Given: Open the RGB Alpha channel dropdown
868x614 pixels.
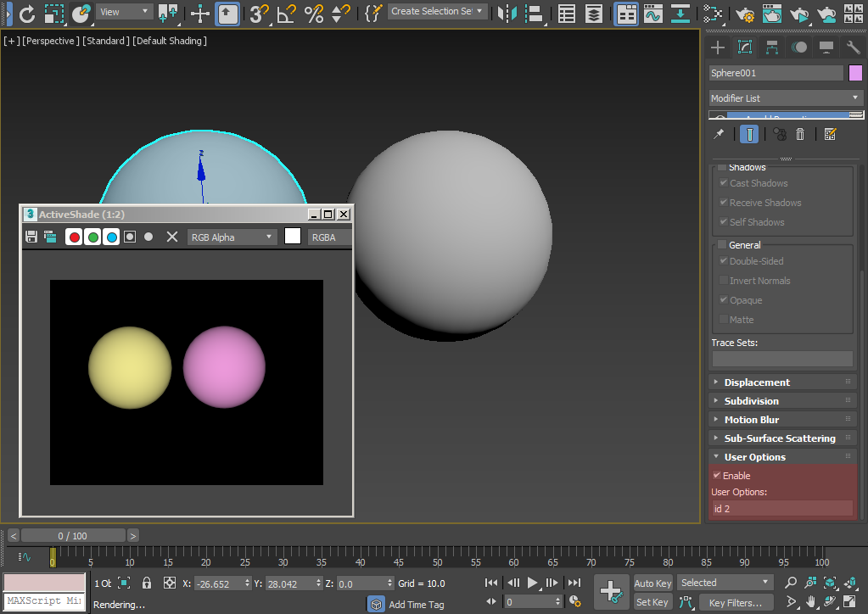Looking at the screenshot, I should click(232, 237).
